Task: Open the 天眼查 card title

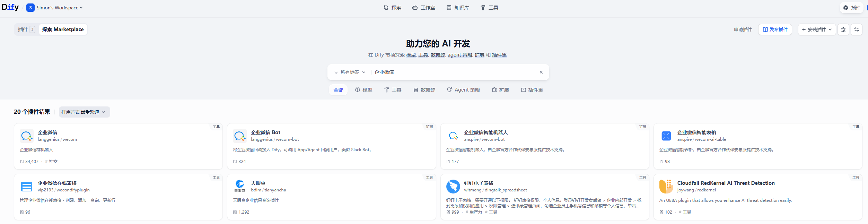Action: coord(258,183)
